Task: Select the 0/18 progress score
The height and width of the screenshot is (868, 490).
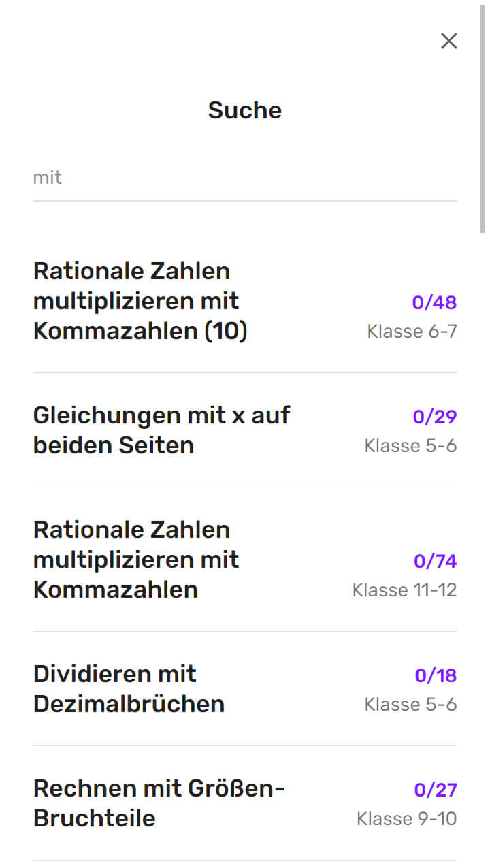Action: coord(436,675)
